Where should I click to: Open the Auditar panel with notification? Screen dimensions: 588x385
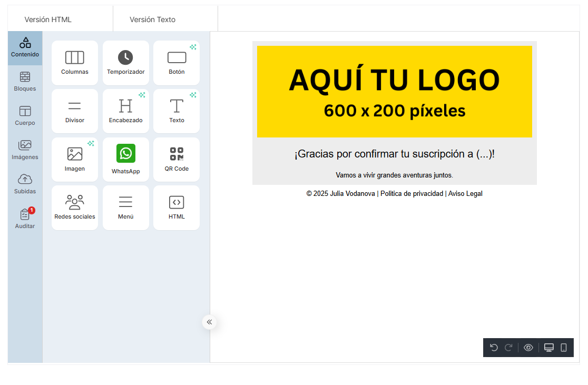[x=25, y=219]
